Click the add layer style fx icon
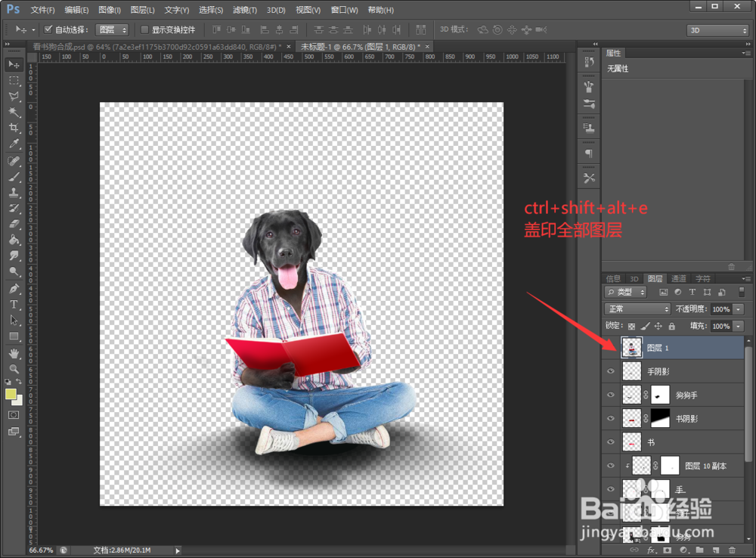The width and height of the screenshot is (756, 558). [x=652, y=550]
